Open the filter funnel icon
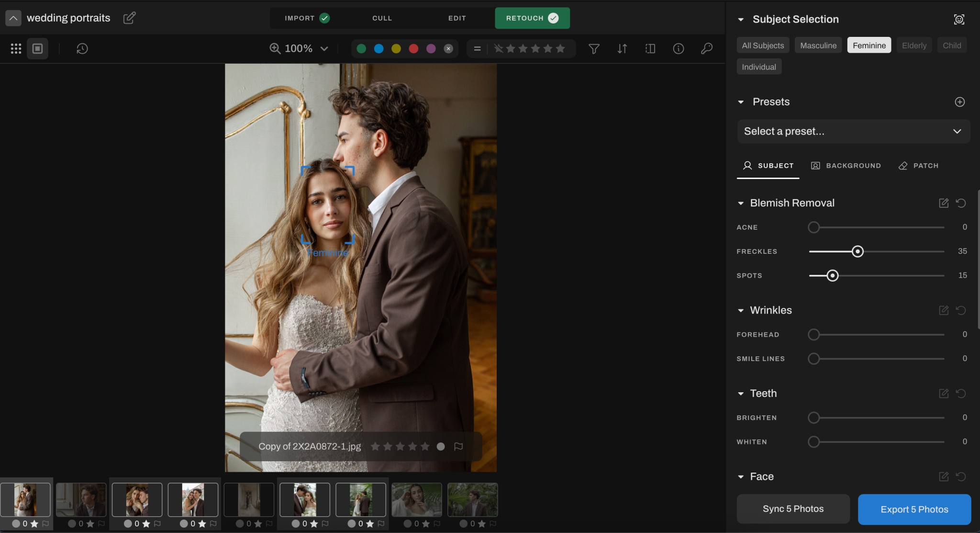This screenshot has height=533, width=980. (x=594, y=48)
